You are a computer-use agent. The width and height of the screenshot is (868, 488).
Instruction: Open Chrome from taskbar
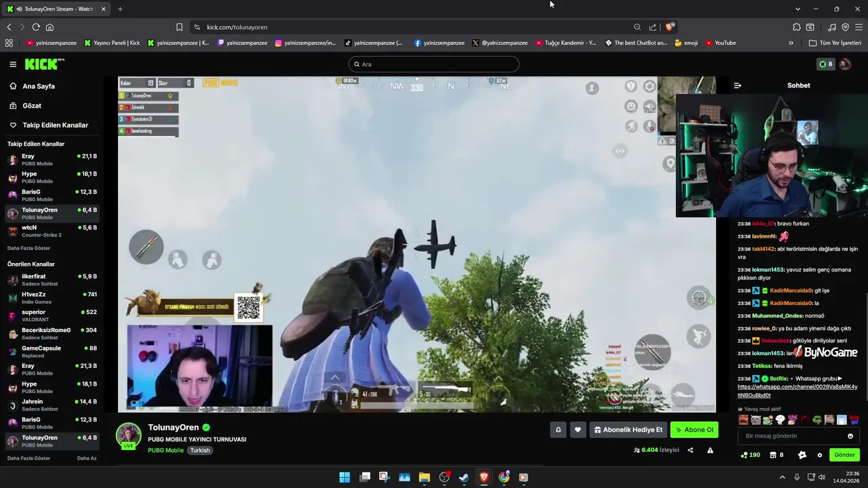pyautogui.click(x=504, y=477)
